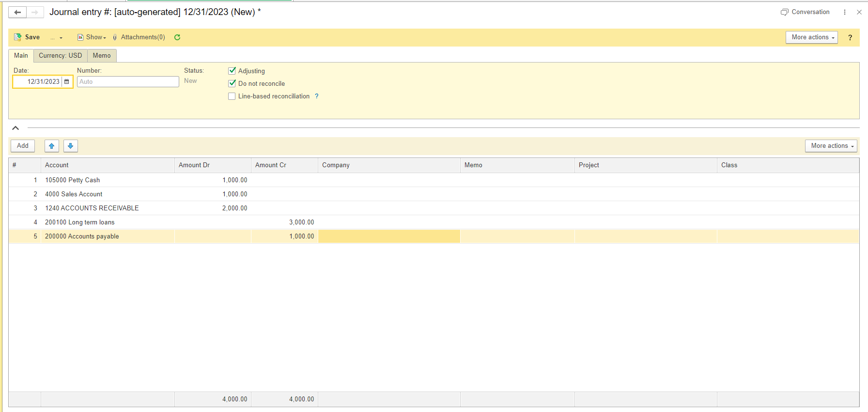868x412 pixels.
Task: Move the line up with the arrow
Action: coord(51,146)
